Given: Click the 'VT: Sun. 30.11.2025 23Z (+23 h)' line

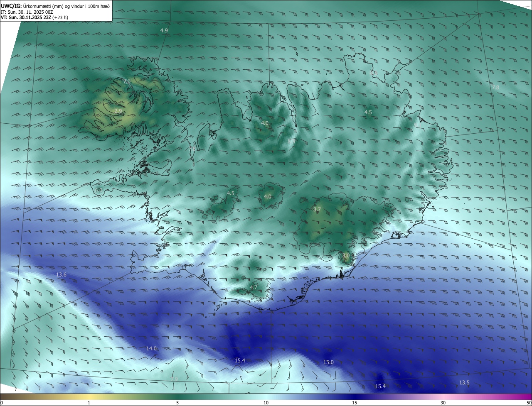Looking at the screenshot, I should 34,17.
